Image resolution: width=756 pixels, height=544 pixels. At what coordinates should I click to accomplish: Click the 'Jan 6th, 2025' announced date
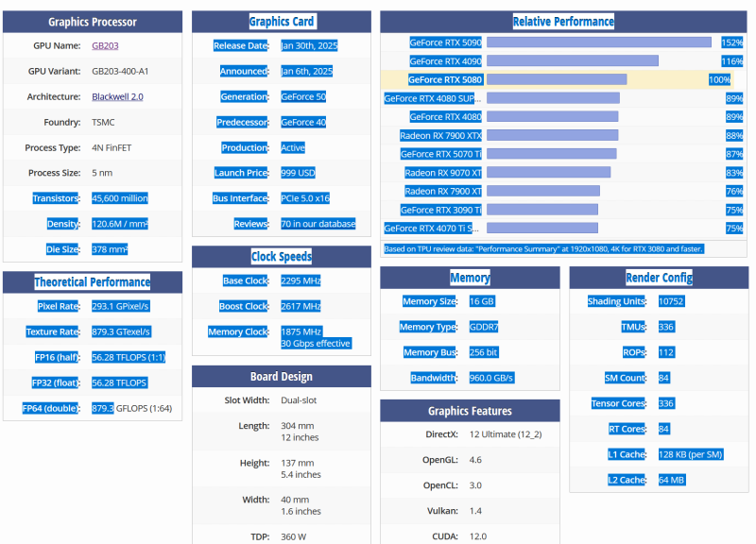point(306,72)
